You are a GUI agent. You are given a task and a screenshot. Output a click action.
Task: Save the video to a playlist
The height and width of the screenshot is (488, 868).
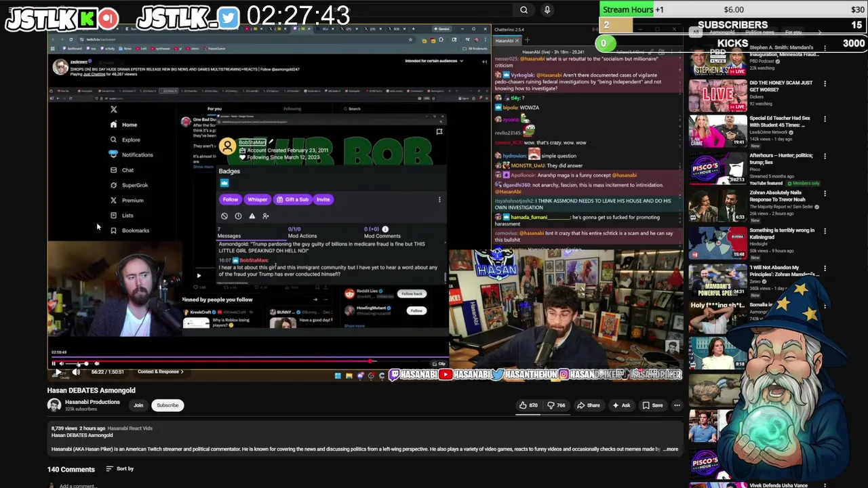[652, 405]
